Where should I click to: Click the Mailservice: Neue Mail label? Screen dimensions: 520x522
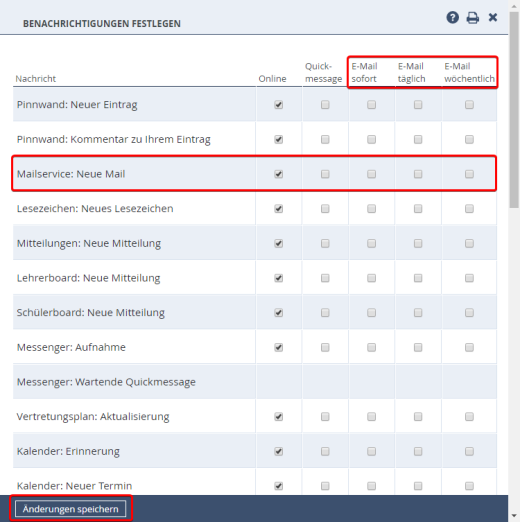[71, 174]
